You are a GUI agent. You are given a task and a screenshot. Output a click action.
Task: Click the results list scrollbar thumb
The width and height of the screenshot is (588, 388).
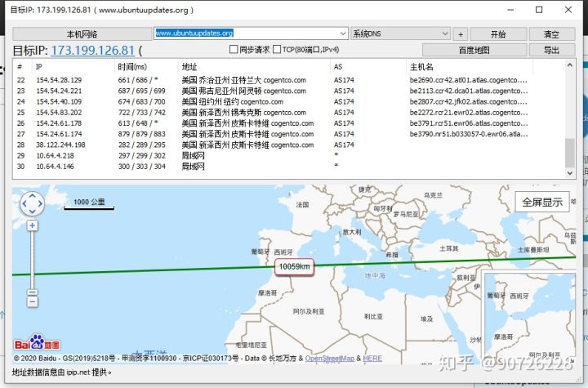(x=570, y=153)
